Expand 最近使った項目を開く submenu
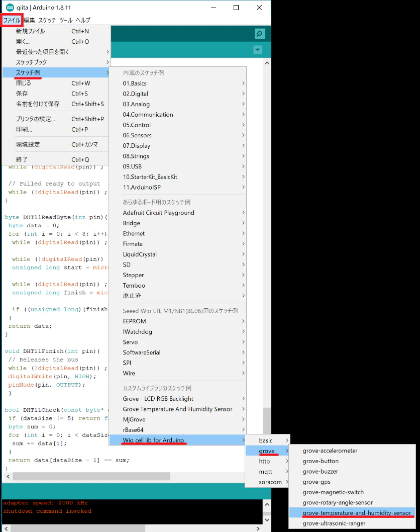Viewport: 420px width, 532px height. [56, 52]
